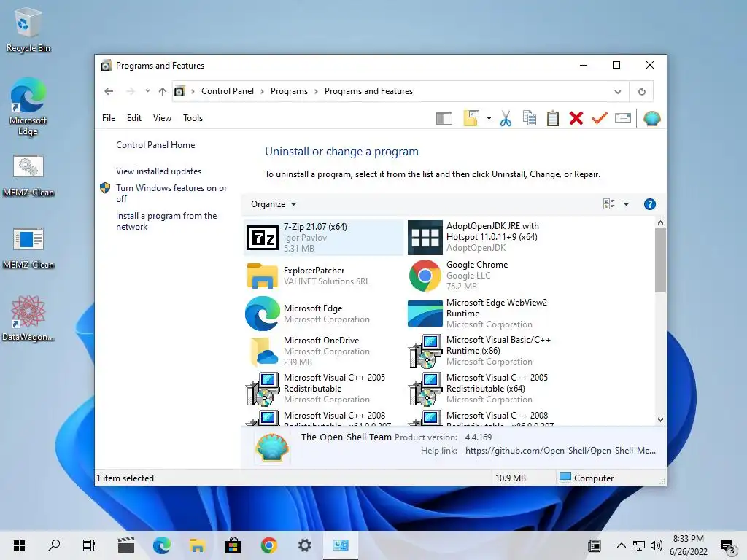This screenshot has width=747, height=560.
Task: Click the volume speaker tray icon
Action: point(657,545)
